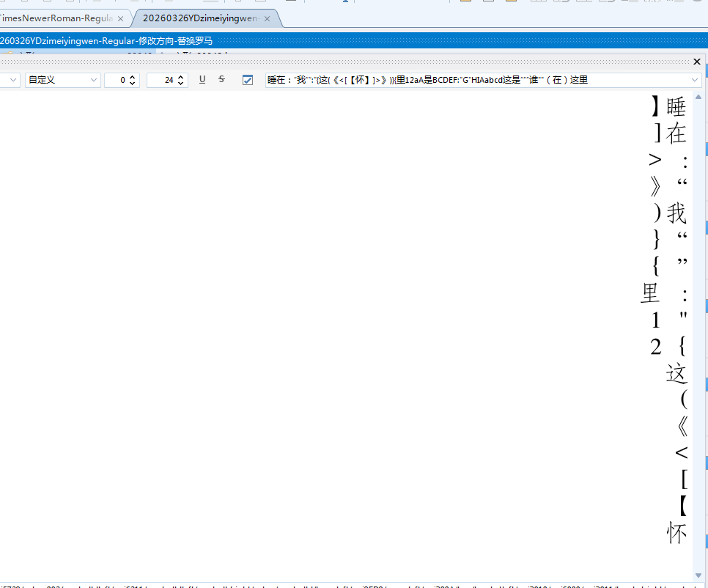Open the 自定义 dropdown
Image resolution: width=708 pixels, height=588 pixels.
pyautogui.click(x=63, y=80)
